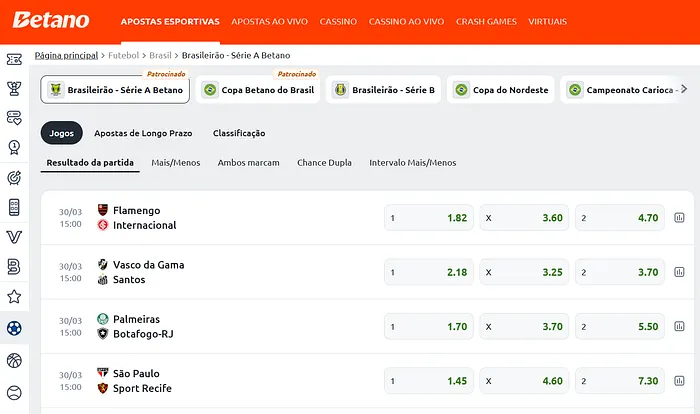Open statistics icon for São Paulo vs Sport Recife

679,381
